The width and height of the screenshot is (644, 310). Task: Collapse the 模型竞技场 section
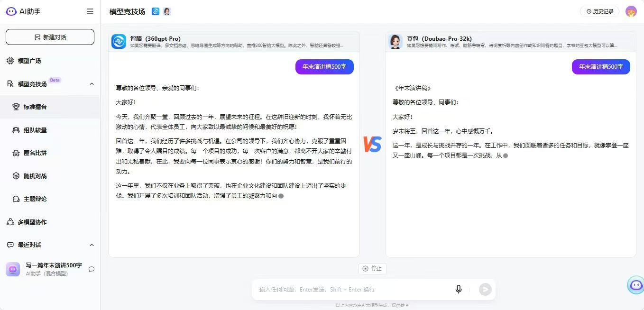[x=92, y=83]
